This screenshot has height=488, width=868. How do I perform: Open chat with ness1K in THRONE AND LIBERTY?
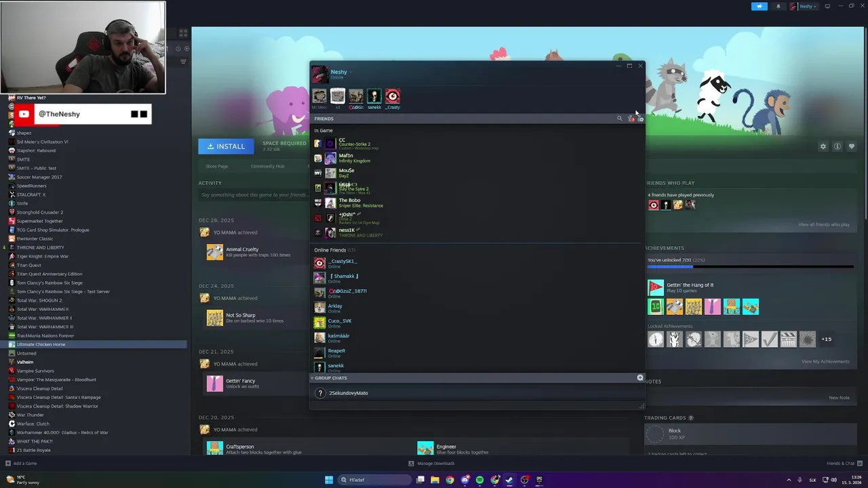(476, 232)
